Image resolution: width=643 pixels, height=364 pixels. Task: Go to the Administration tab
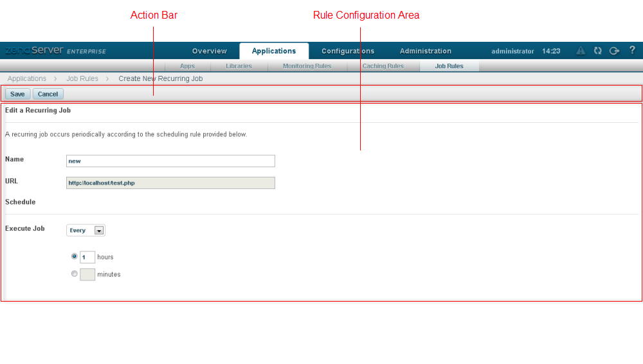click(x=425, y=51)
